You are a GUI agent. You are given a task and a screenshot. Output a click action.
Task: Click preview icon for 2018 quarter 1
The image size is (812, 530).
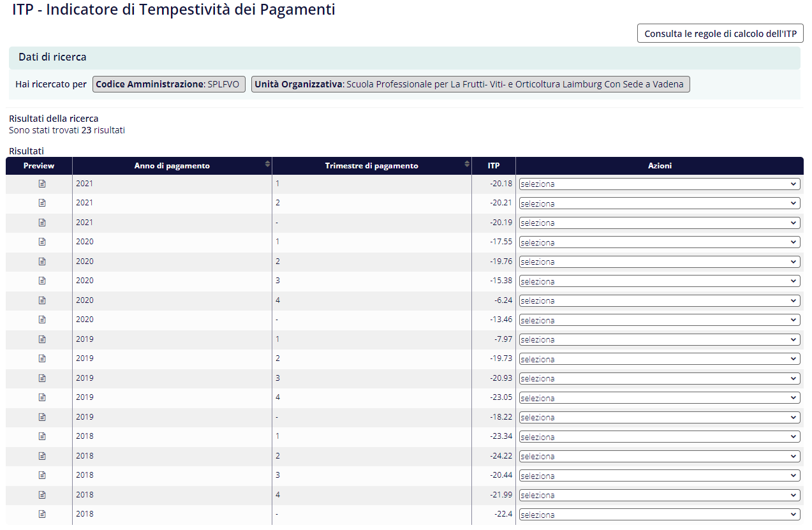pyautogui.click(x=42, y=436)
